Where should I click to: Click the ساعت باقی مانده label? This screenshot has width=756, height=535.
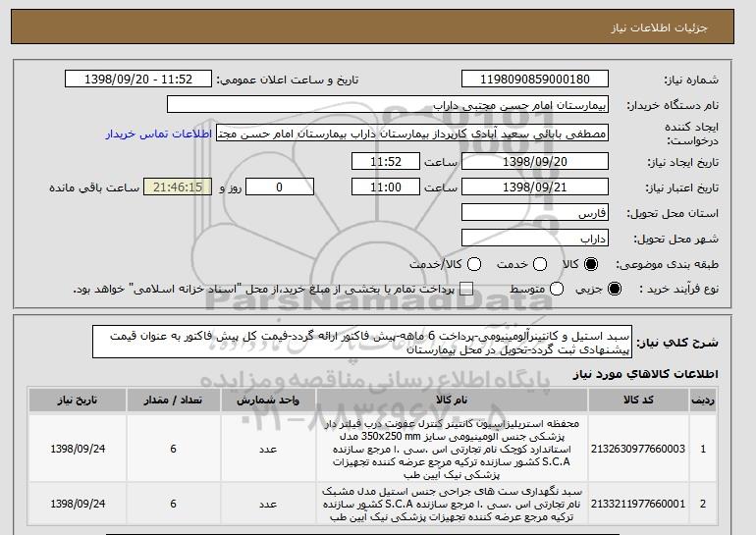(94, 187)
